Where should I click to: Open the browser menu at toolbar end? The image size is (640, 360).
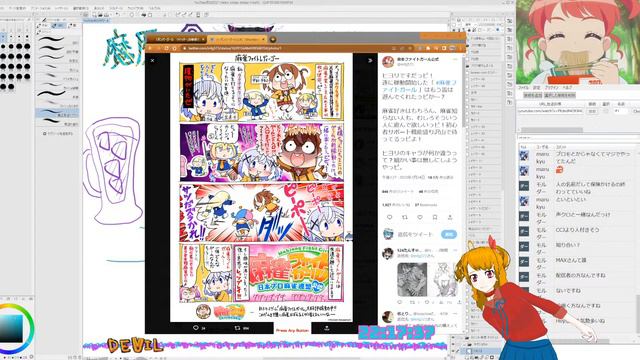point(461,48)
